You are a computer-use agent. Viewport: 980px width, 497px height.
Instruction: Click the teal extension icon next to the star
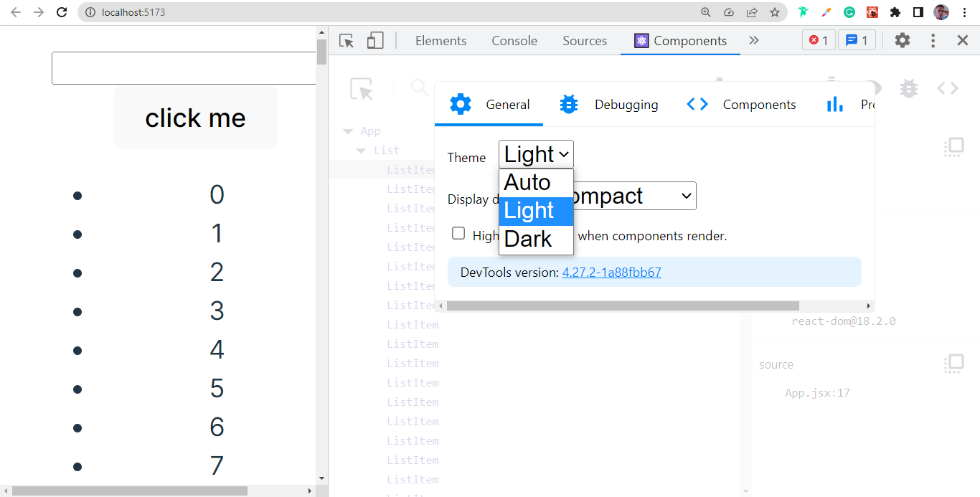tap(804, 12)
